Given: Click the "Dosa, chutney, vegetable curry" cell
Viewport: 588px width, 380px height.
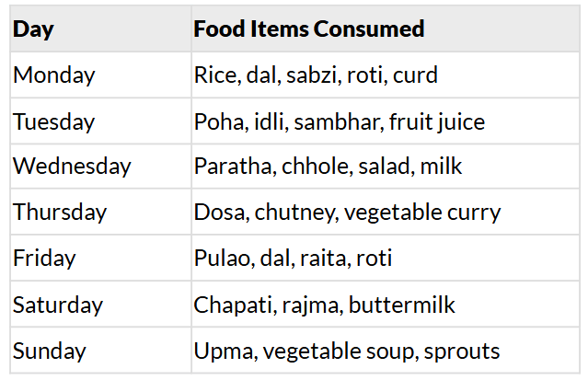Looking at the screenshot, I should 347,213.
